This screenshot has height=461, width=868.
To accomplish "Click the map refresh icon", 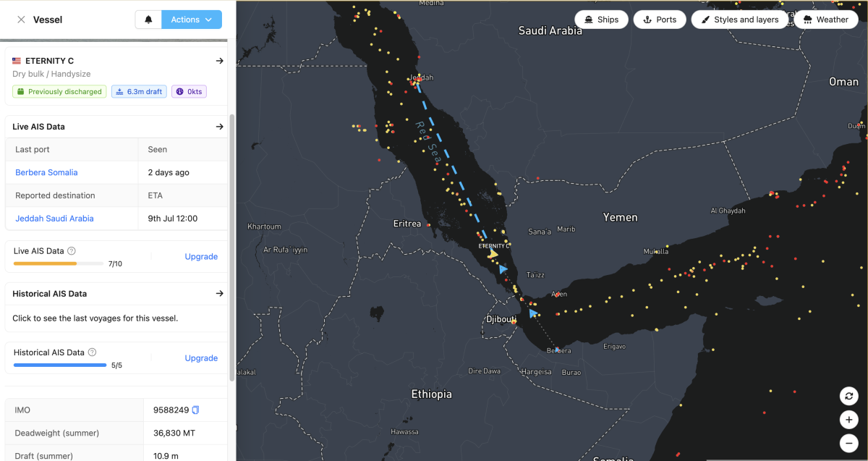I will point(849,396).
